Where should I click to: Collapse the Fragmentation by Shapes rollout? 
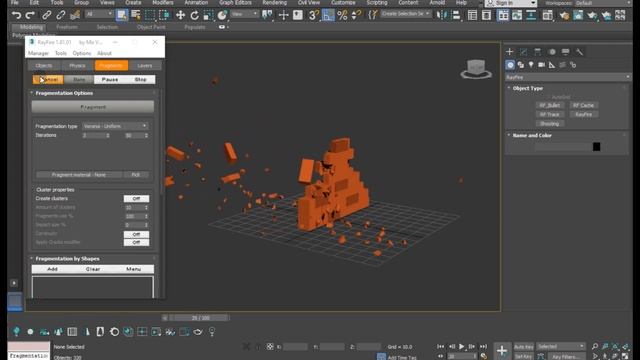[x=67, y=259]
